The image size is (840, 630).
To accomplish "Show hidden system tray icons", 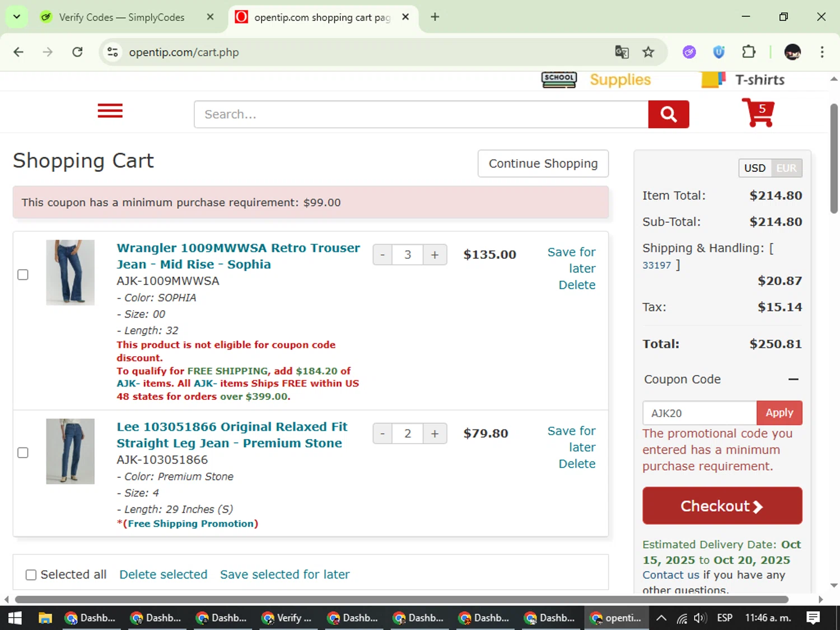I will point(661,618).
